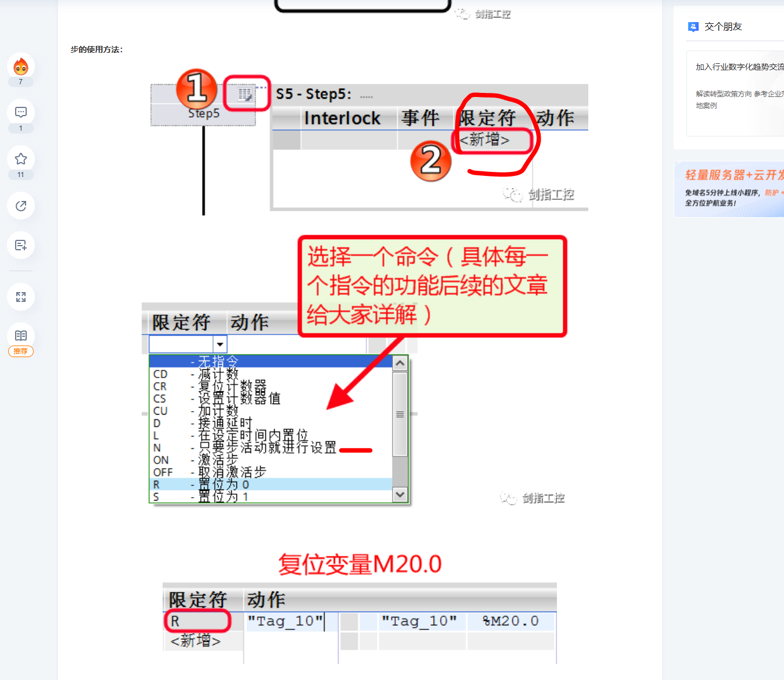
Task: Open comments via the speech bubble icon
Action: coord(21,113)
